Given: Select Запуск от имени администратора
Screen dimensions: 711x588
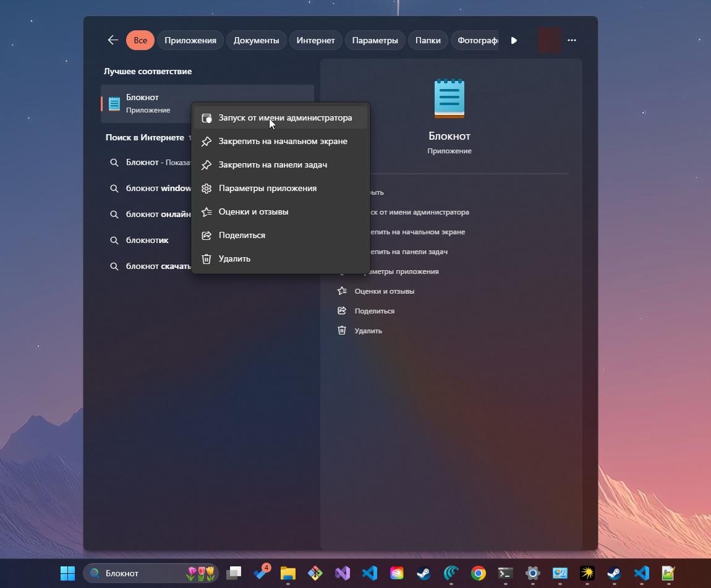Looking at the screenshot, I should (x=280, y=117).
